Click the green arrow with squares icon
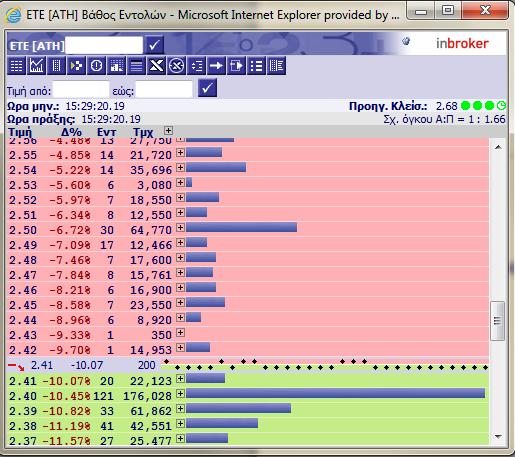 [76, 65]
